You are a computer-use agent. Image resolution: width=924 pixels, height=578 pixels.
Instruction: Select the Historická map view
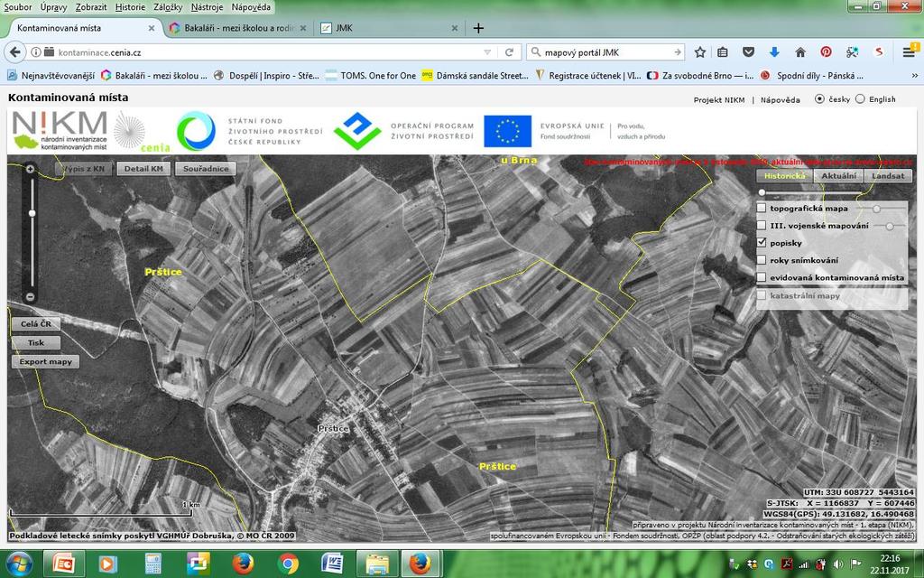point(784,176)
